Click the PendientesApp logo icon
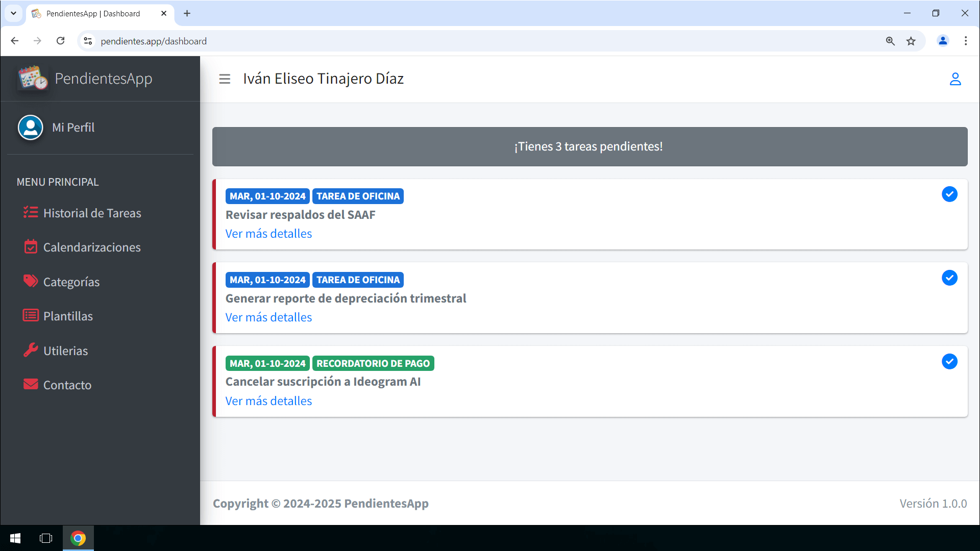 [x=33, y=78]
